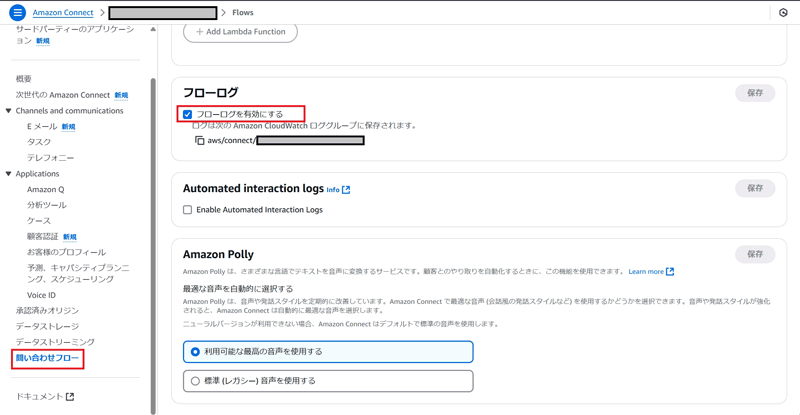Open 概要 in the sidebar

tap(23, 79)
